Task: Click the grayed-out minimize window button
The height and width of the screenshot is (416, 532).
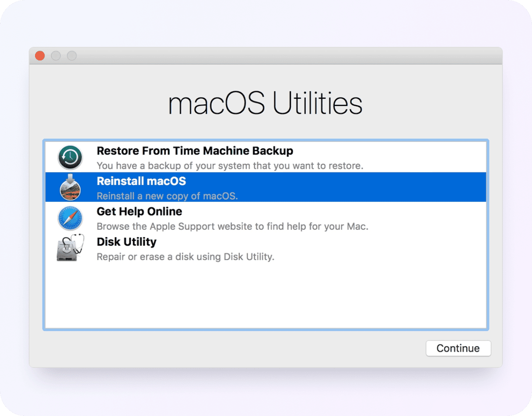Action: (x=56, y=56)
